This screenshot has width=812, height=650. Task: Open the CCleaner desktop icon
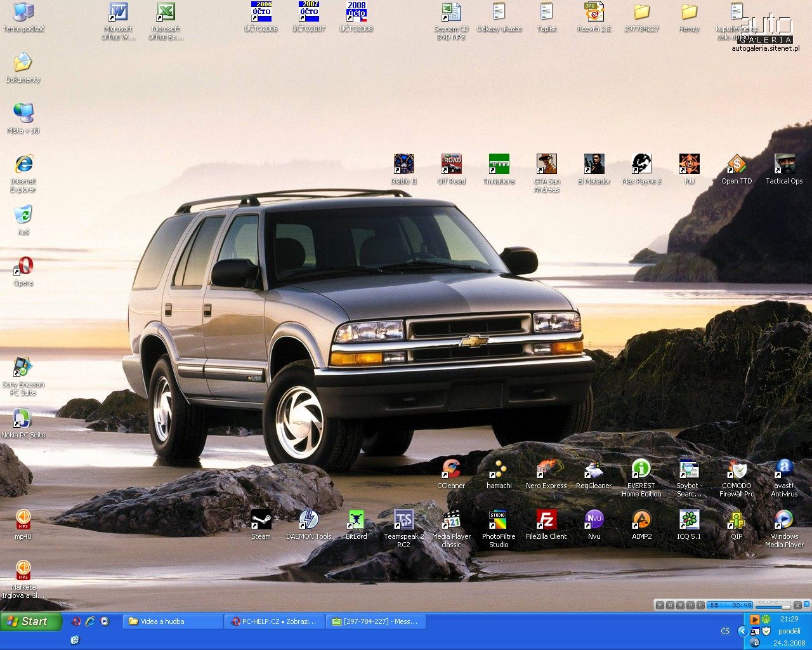(451, 469)
